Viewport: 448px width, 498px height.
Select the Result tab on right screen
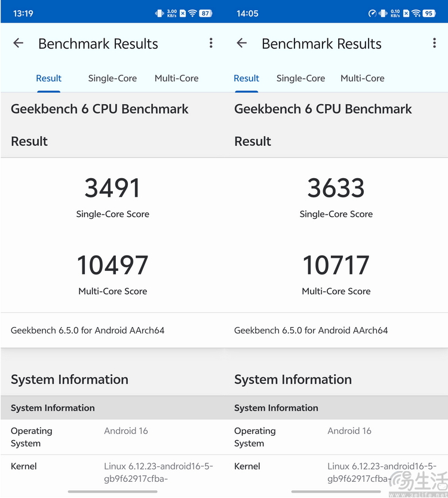[246, 78]
